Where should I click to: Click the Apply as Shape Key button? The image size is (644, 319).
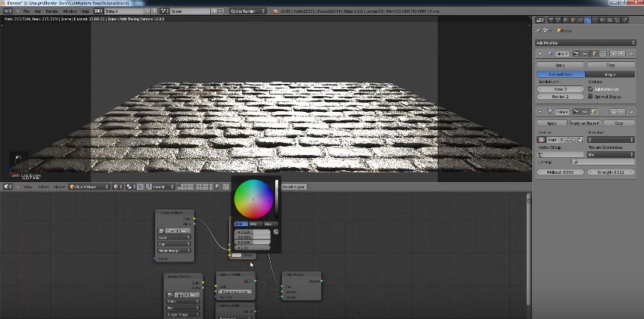(585, 122)
